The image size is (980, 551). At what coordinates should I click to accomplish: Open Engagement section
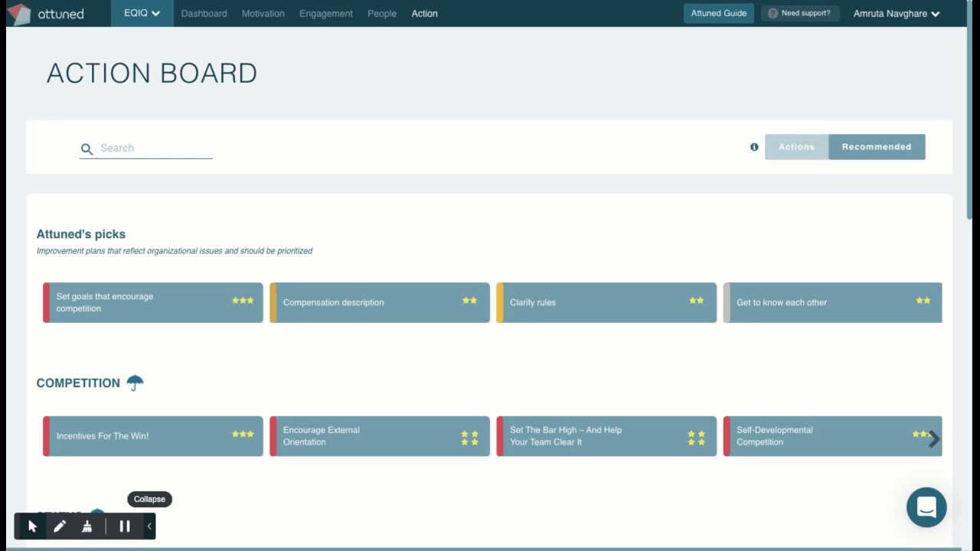click(x=326, y=14)
